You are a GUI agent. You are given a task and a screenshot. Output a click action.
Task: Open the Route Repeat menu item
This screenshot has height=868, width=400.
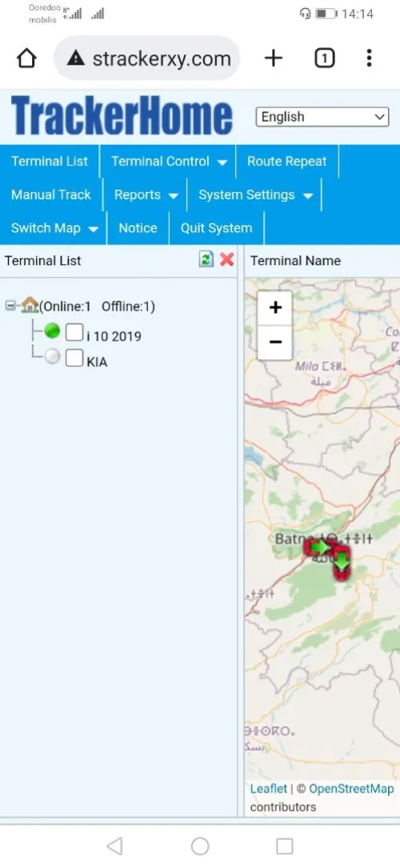pos(287,162)
